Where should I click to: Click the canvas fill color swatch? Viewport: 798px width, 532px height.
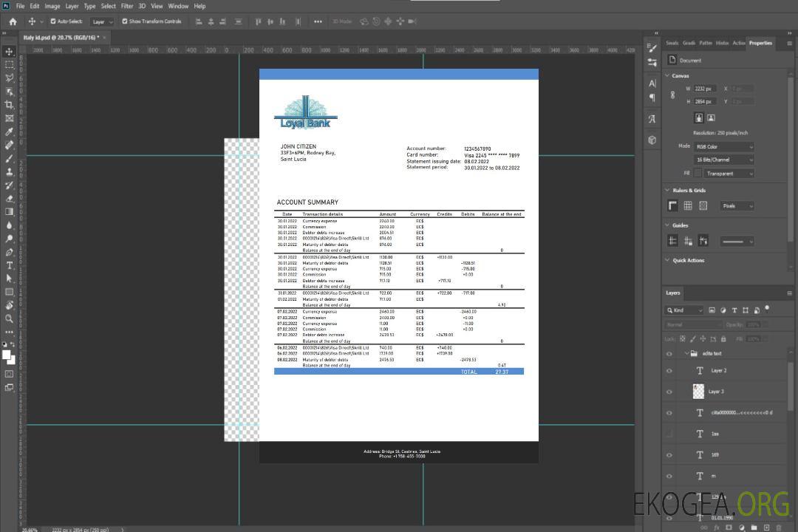[x=698, y=174]
